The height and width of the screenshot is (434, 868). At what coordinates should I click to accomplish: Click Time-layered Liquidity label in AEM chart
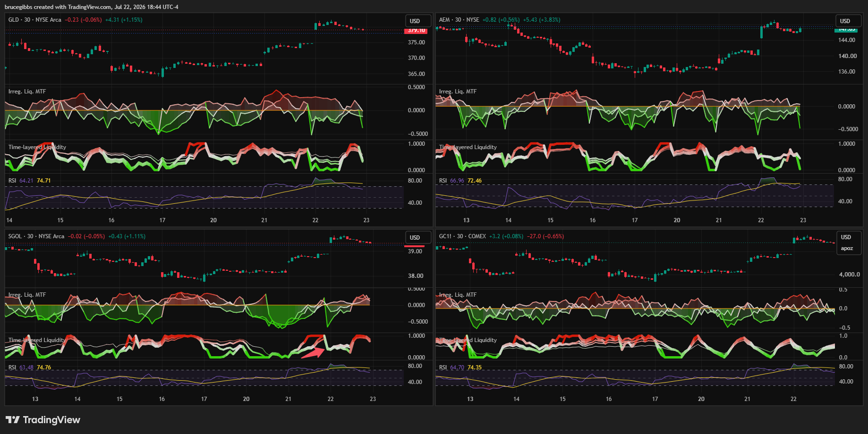[468, 147]
